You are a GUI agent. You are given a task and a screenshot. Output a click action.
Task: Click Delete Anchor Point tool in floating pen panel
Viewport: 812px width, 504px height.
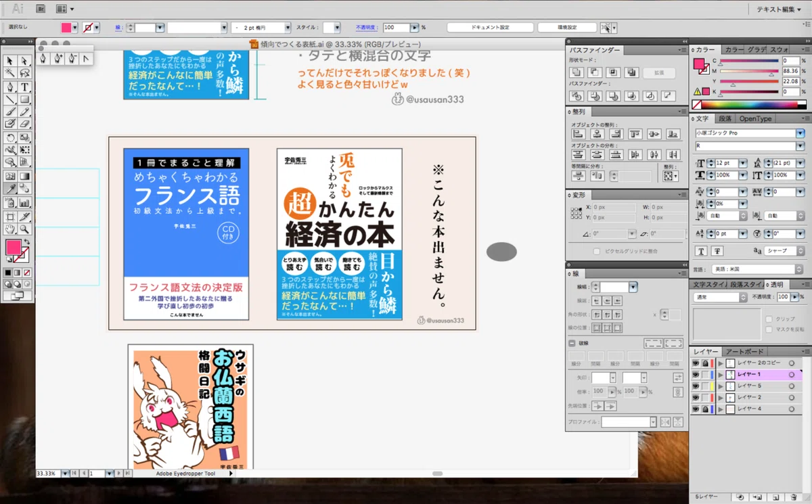72,58
